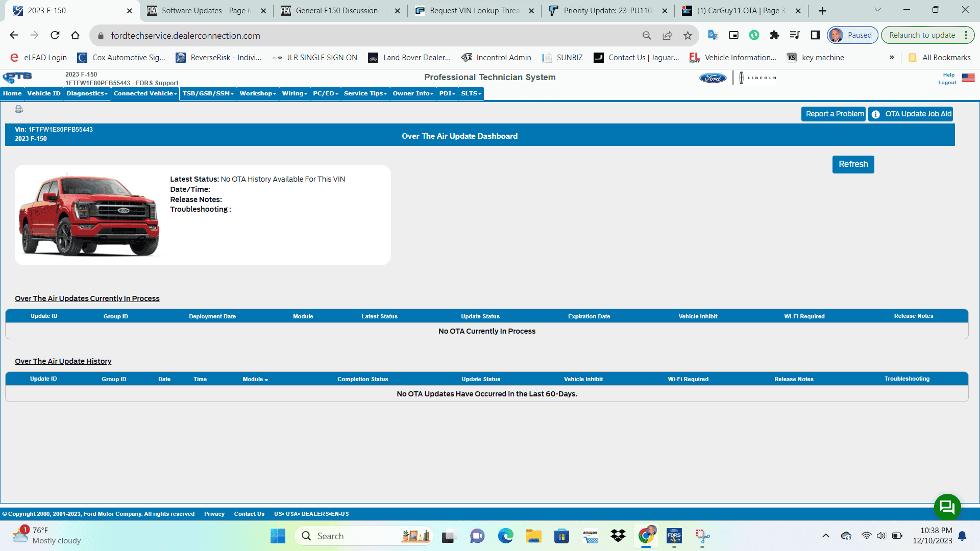Open the media control playlist icon
The width and height of the screenshot is (980, 551).
point(795,35)
